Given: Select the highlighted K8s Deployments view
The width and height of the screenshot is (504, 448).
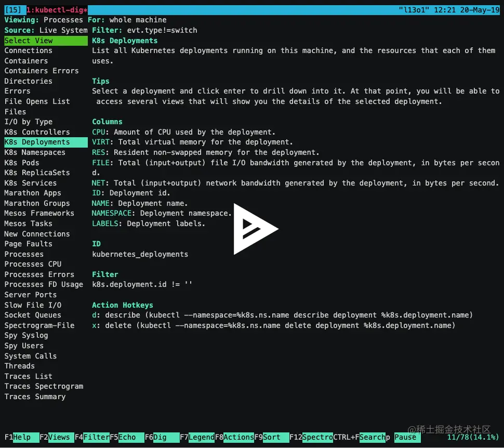Looking at the screenshot, I should coord(46,142).
